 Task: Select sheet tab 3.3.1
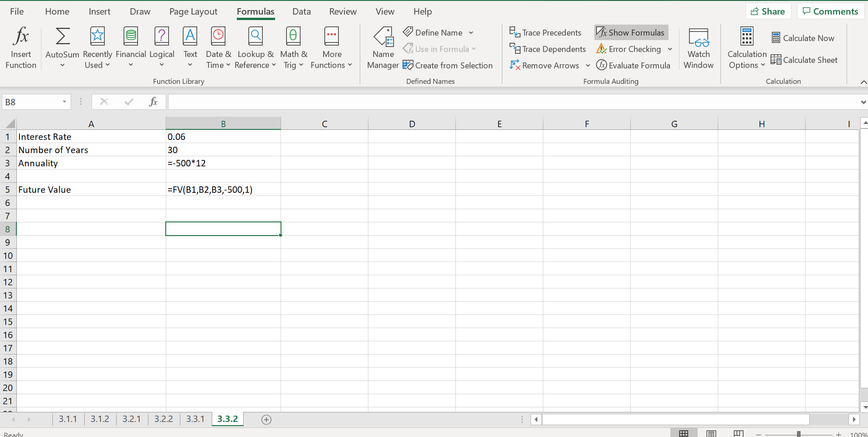coord(195,419)
